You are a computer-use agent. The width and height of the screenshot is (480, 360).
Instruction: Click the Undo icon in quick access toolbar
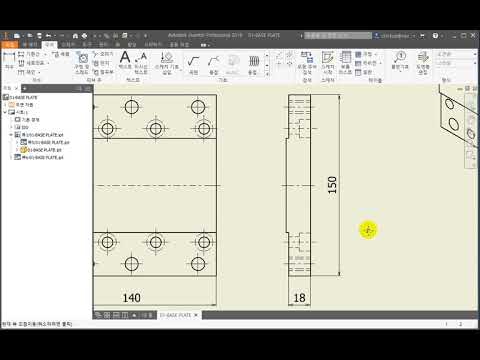49,36
